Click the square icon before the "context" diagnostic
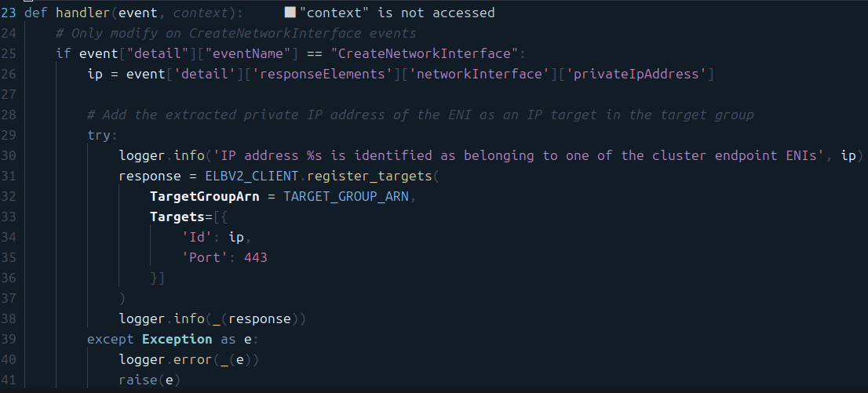Screen dimensions: 868x393 pyautogui.click(x=290, y=13)
